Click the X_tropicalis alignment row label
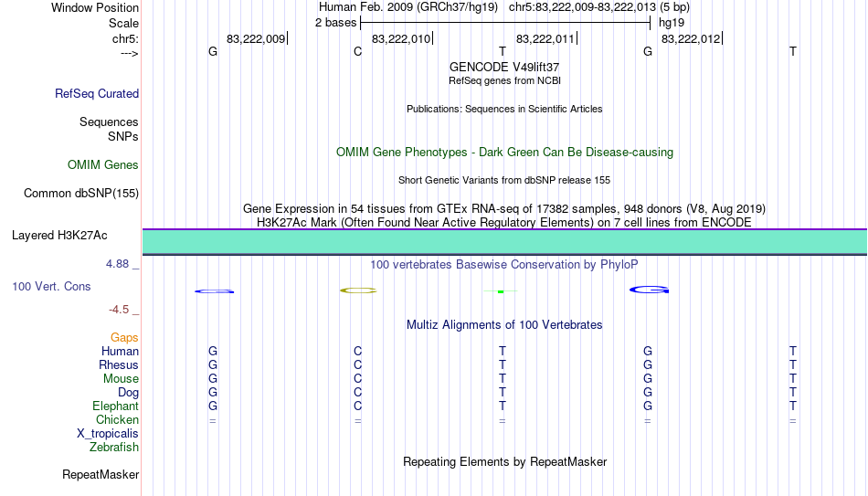 tap(108, 434)
